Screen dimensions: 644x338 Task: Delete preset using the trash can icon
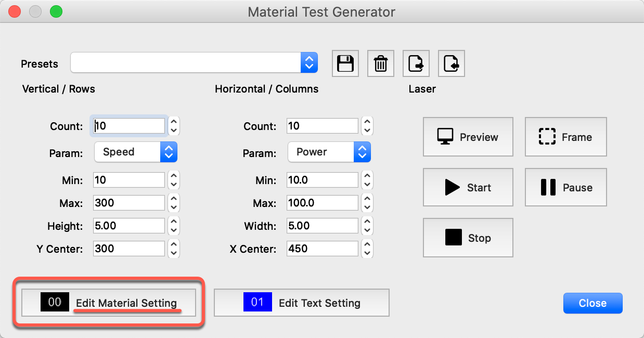coord(381,64)
